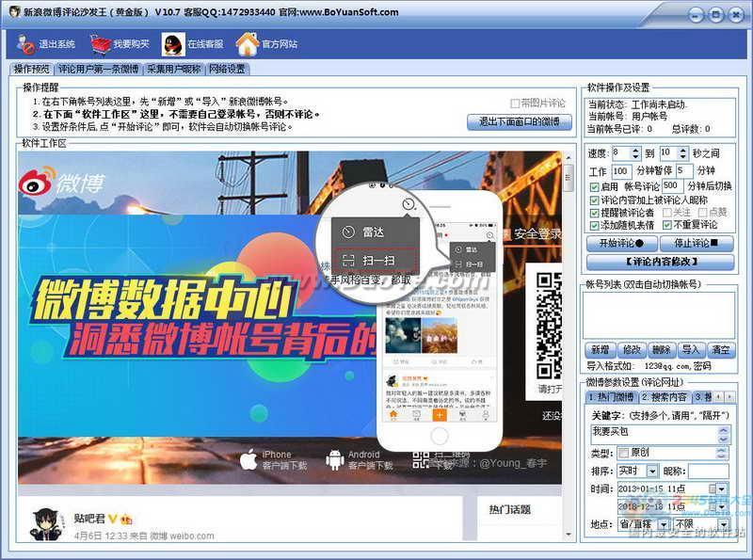
Task: Click the gold V badge beside 贴吧君
Action: [x=113, y=519]
